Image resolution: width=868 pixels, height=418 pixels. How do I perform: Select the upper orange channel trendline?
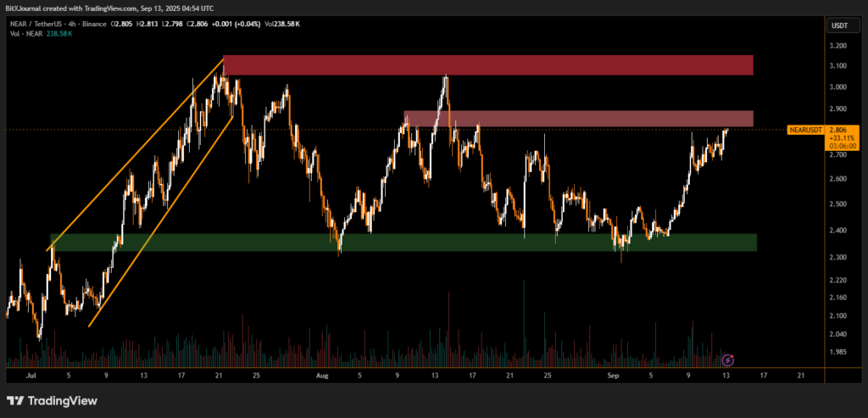click(136, 154)
